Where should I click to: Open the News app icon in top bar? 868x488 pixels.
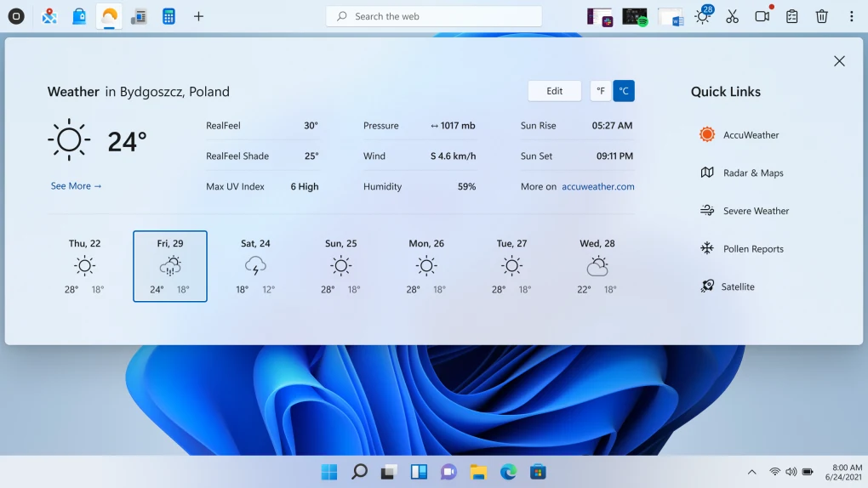point(139,17)
